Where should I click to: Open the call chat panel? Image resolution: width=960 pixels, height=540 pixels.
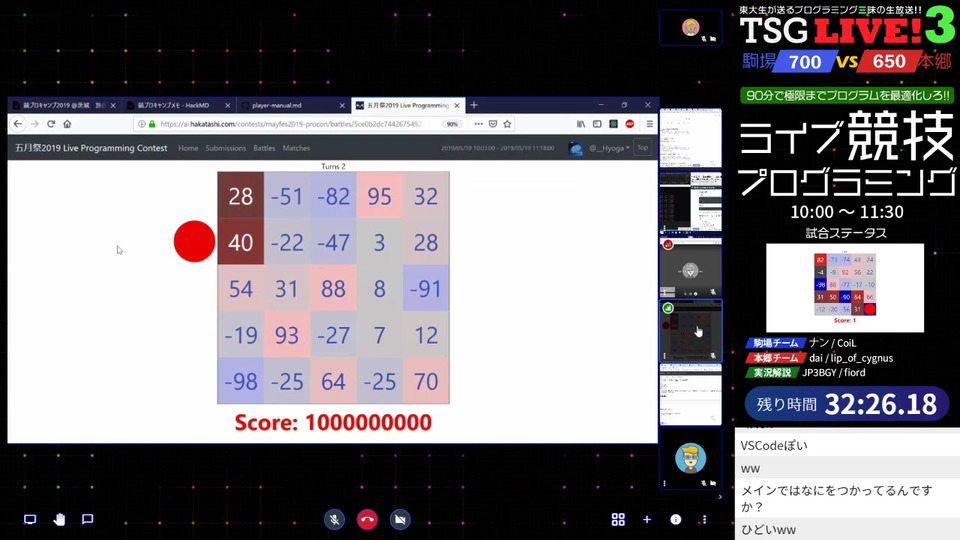click(x=88, y=519)
